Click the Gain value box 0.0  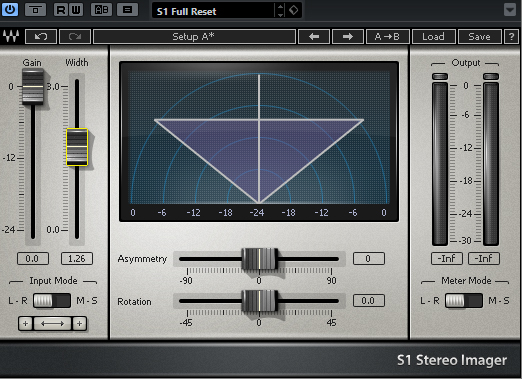33,259
